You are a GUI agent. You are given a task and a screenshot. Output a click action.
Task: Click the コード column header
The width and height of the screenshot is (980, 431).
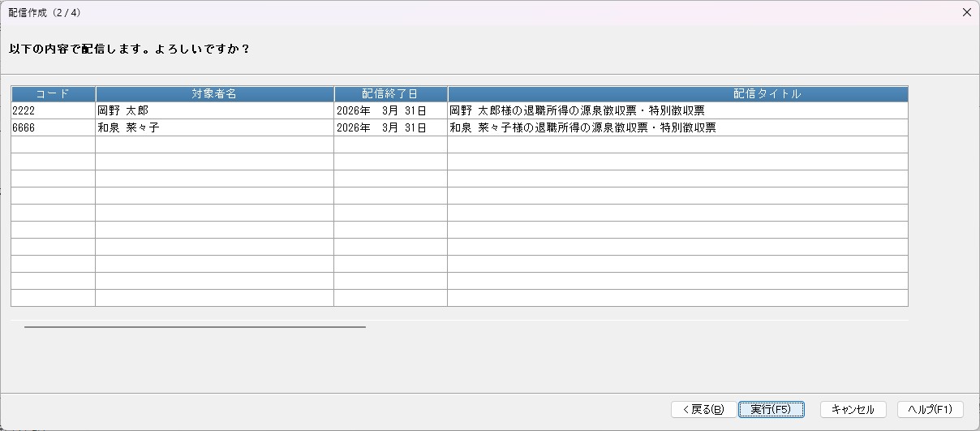coord(54,94)
